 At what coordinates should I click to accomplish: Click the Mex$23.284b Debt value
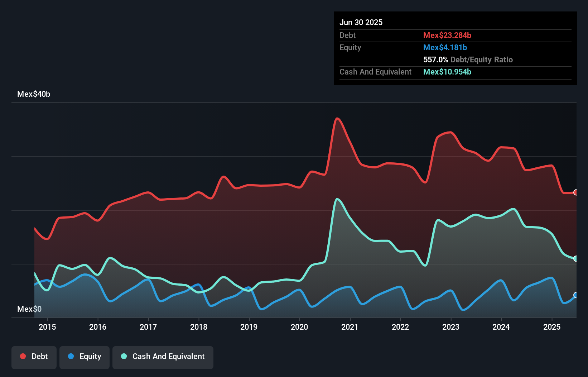[x=447, y=35]
